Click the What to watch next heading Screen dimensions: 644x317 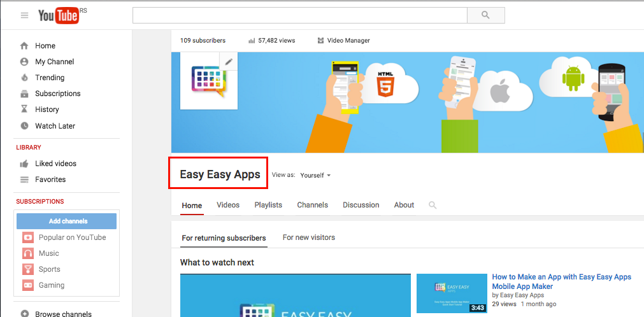217,262
